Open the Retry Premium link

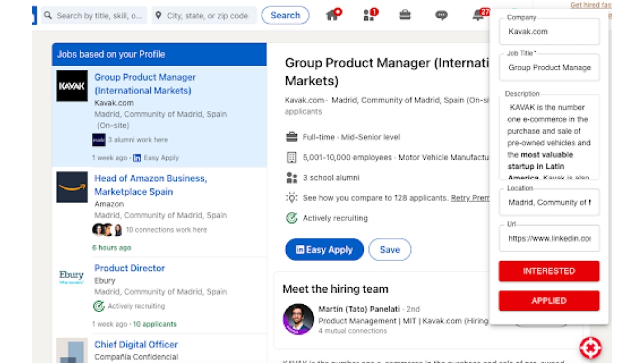click(470, 198)
